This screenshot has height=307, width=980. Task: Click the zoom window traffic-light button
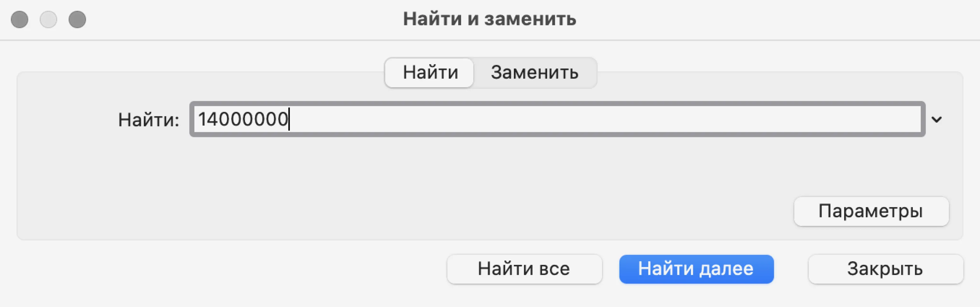click(x=77, y=19)
